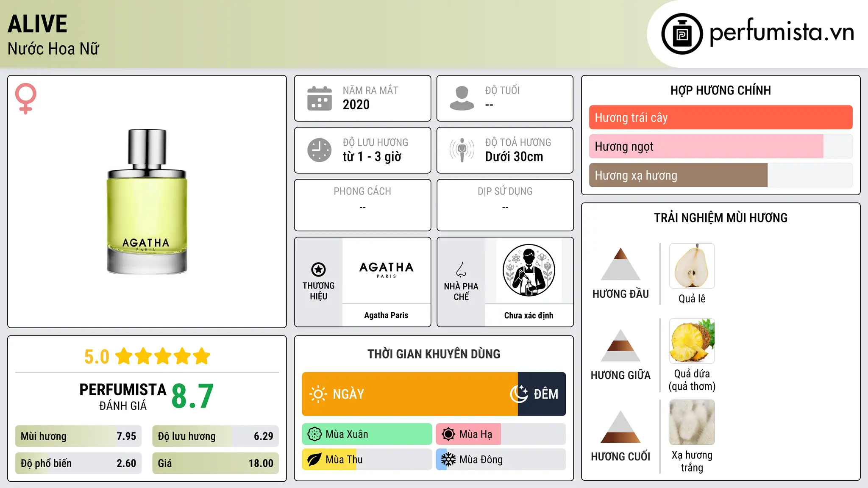
Task: Click the perfumista.vn site name
Action: [782, 32]
